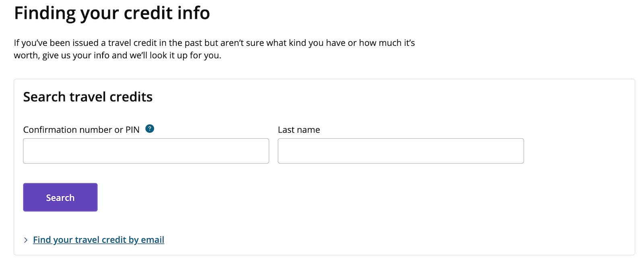Open Find your travel credit by email link
Viewport: 644px width, 269px height.
coord(98,240)
